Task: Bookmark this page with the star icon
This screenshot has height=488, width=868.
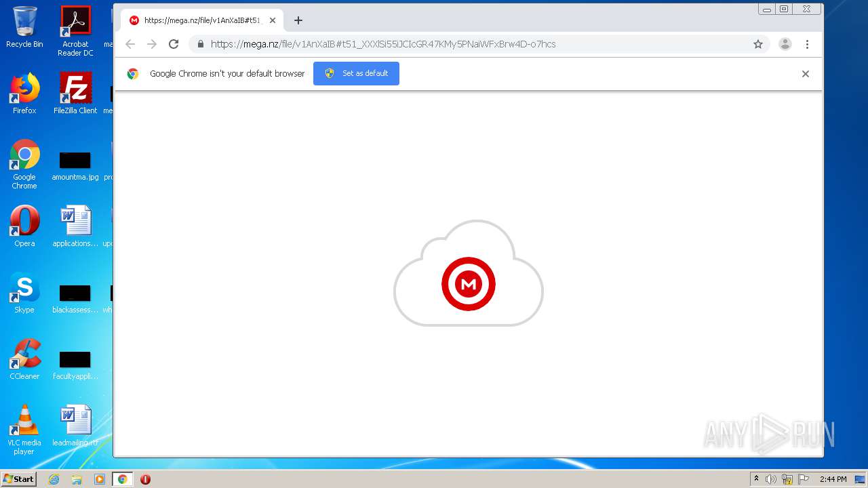Action: pos(758,44)
